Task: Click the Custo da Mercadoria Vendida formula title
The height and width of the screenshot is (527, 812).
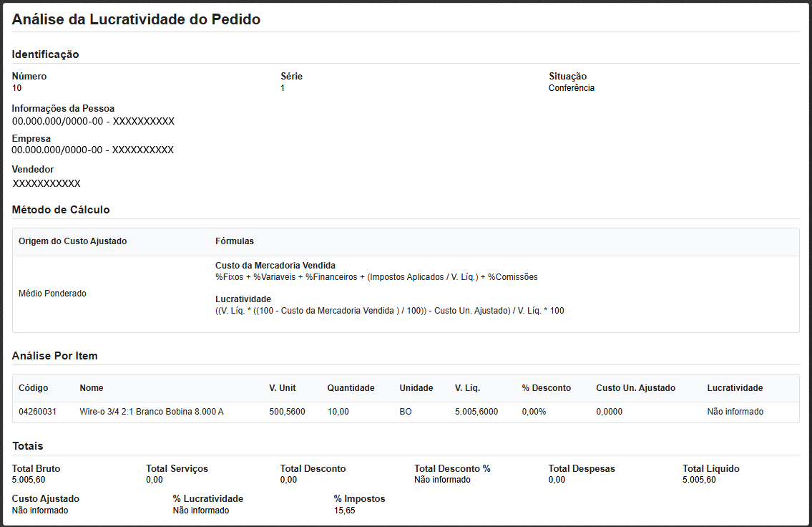Action: click(x=275, y=266)
